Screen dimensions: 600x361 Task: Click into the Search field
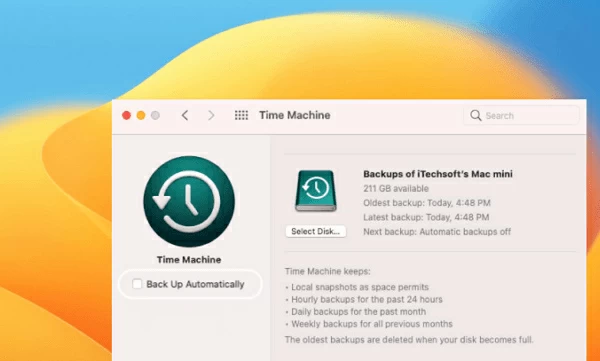[521, 115]
